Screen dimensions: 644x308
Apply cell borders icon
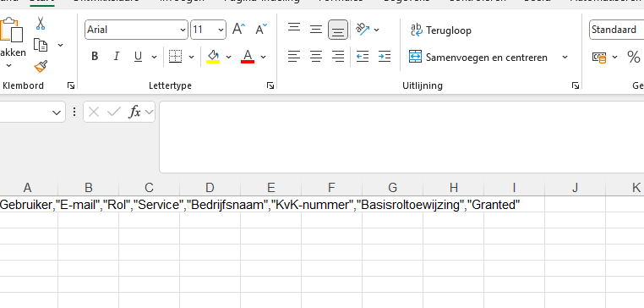176,57
